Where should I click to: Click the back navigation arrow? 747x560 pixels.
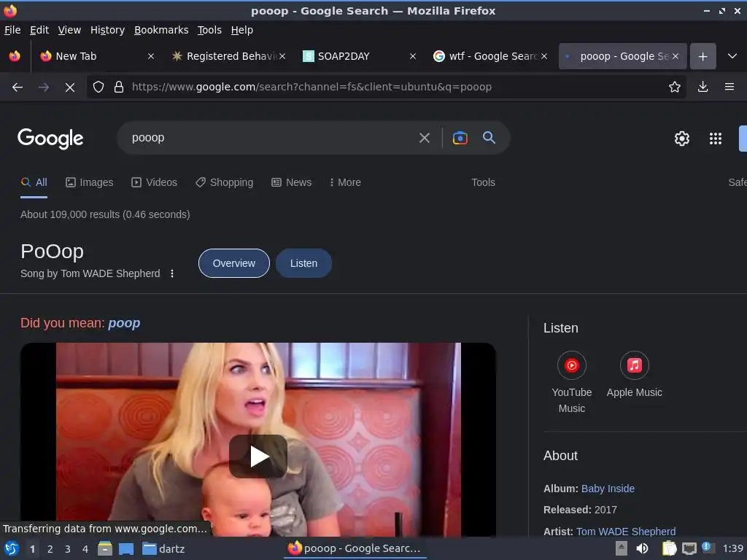point(18,87)
